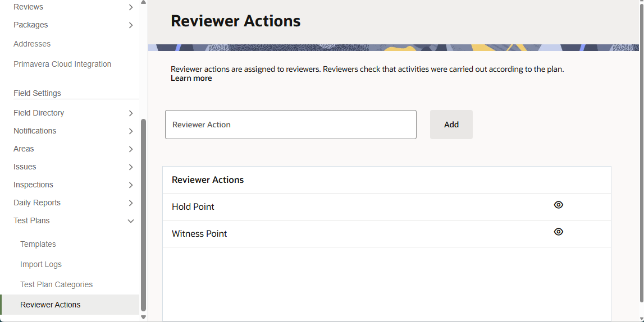The image size is (644, 322).
Task: Expand the Inspections chevron
Action: [x=130, y=185]
